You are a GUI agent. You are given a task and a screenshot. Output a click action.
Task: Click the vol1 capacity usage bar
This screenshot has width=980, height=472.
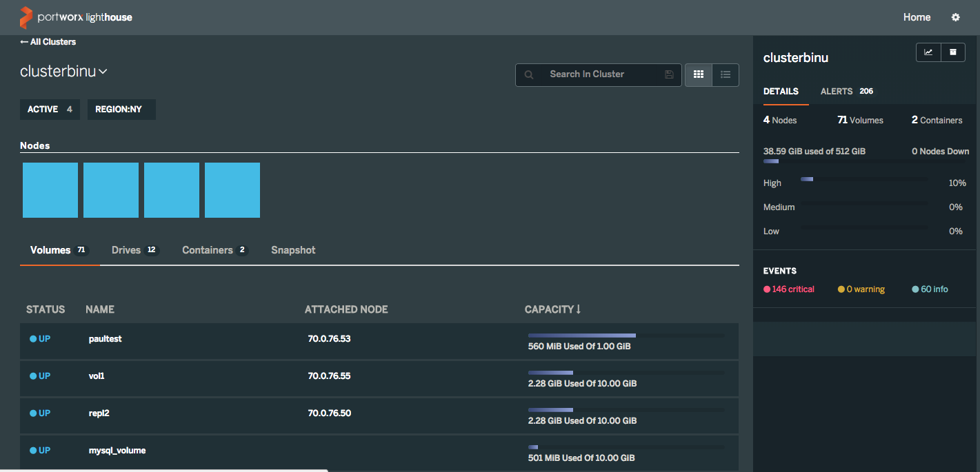click(626, 373)
